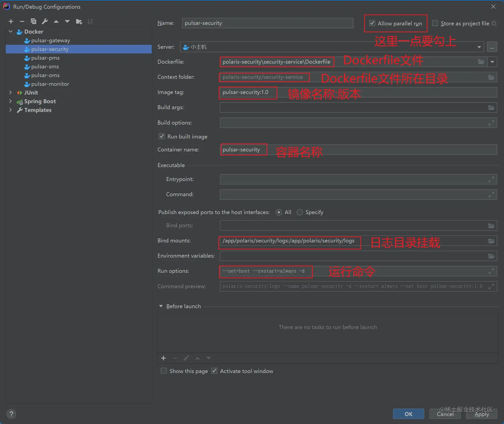Expand the Entrypoint field
The width and height of the screenshot is (504, 424).
click(x=491, y=179)
